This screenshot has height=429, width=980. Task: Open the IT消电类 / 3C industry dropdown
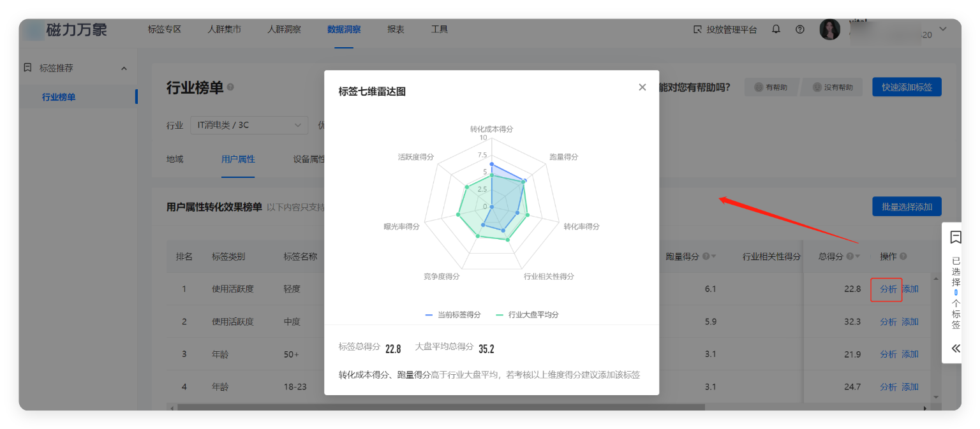click(x=249, y=125)
